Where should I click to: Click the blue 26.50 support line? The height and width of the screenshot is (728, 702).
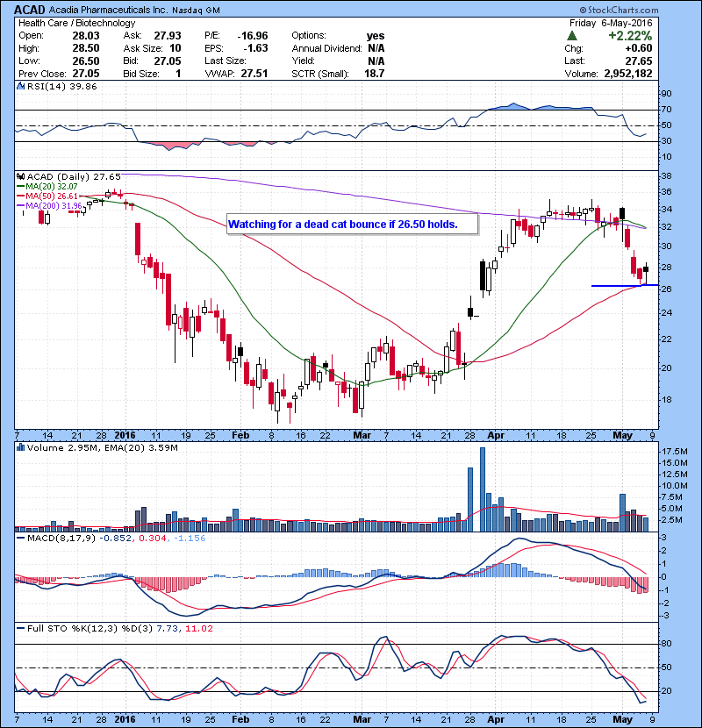[625, 286]
